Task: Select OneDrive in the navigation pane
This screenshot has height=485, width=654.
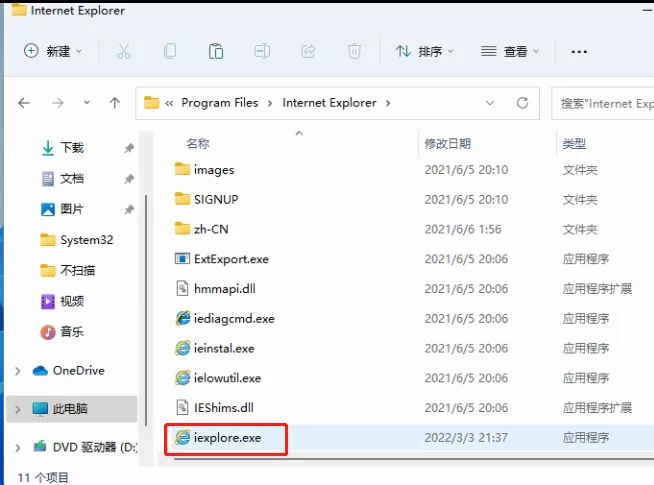Action: click(x=68, y=370)
